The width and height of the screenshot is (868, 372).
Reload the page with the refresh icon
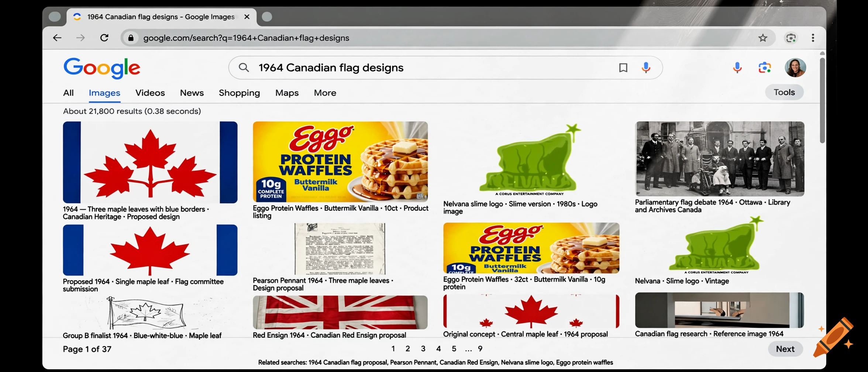(104, 38)
